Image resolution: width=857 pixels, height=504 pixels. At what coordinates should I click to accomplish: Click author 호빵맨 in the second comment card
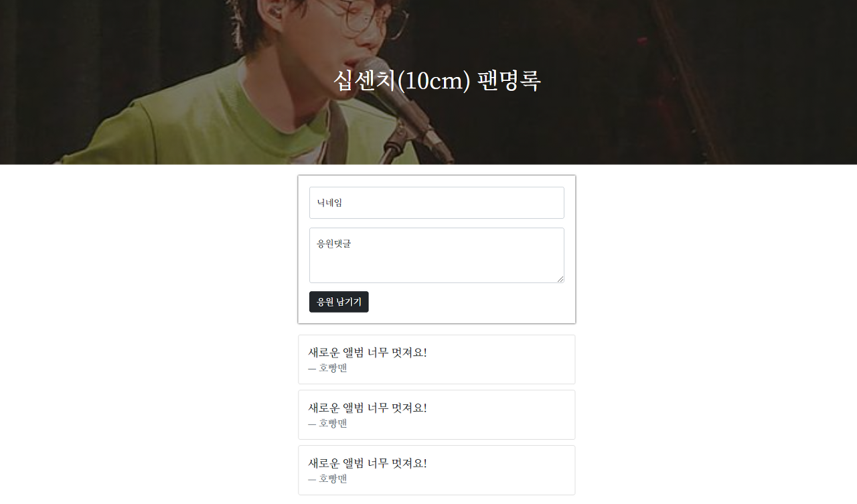click(x=333, y=423)
